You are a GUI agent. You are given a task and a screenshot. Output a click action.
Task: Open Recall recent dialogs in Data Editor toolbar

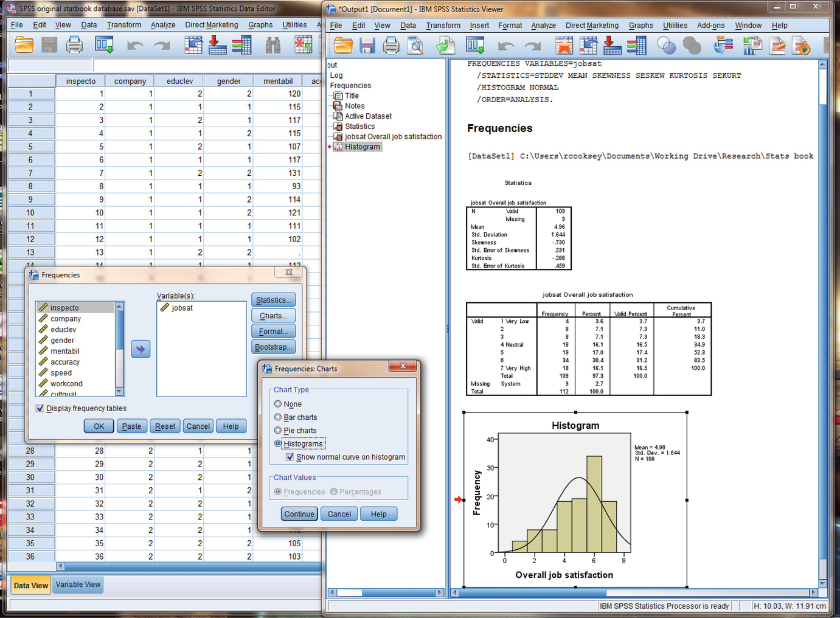tap(104, 45)
